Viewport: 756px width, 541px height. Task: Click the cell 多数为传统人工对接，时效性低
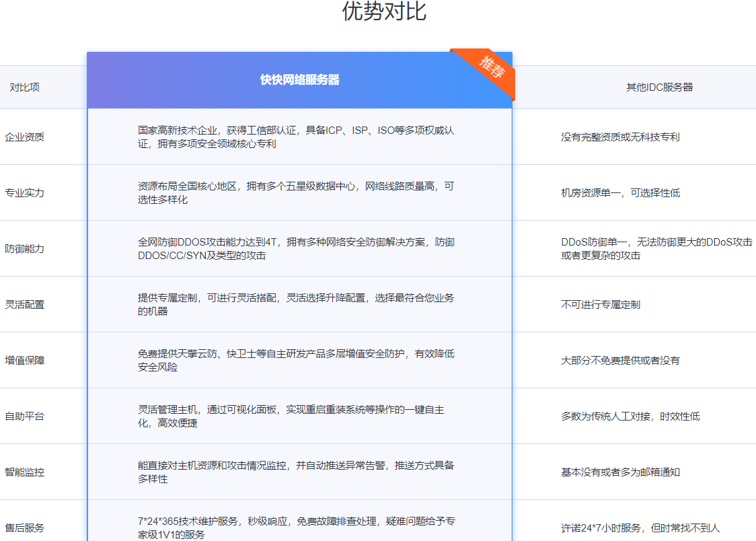(x=630, y=416)
